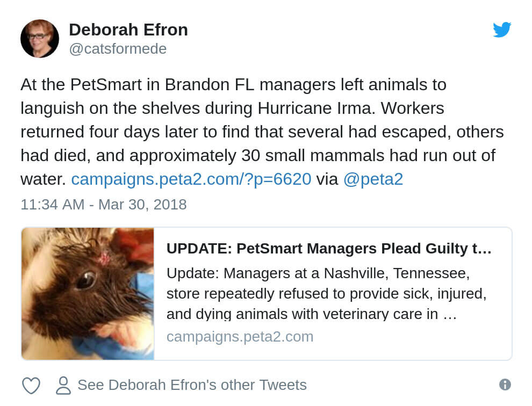Open the UPDATE: PetSmart Managers Plead Guilty headline

(x=329, y=249)
